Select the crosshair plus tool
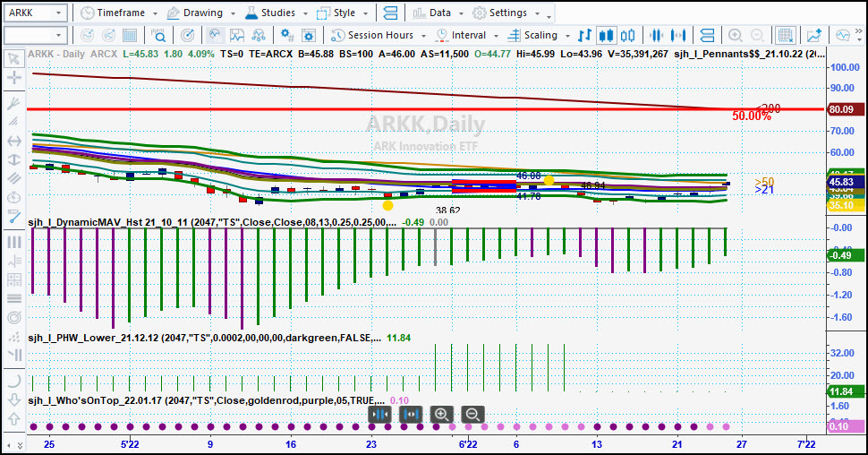Screen dimensions: 868x455 click(13, 77)
